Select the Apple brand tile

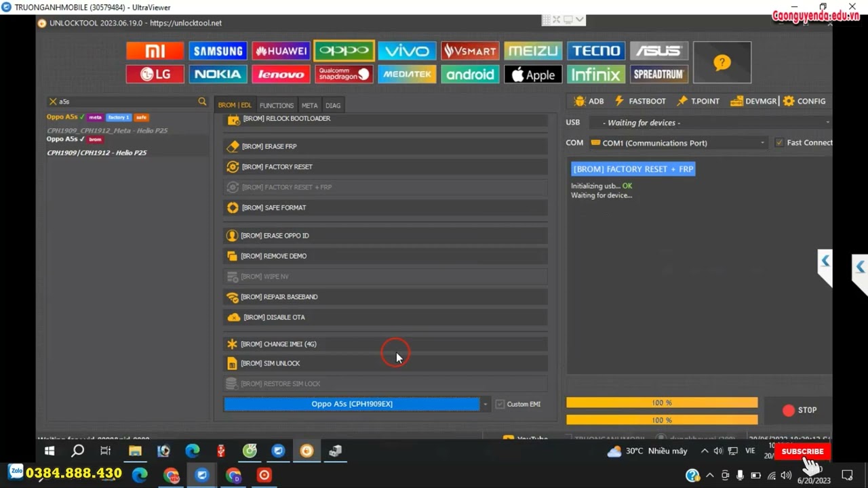(x=533, y=74)
